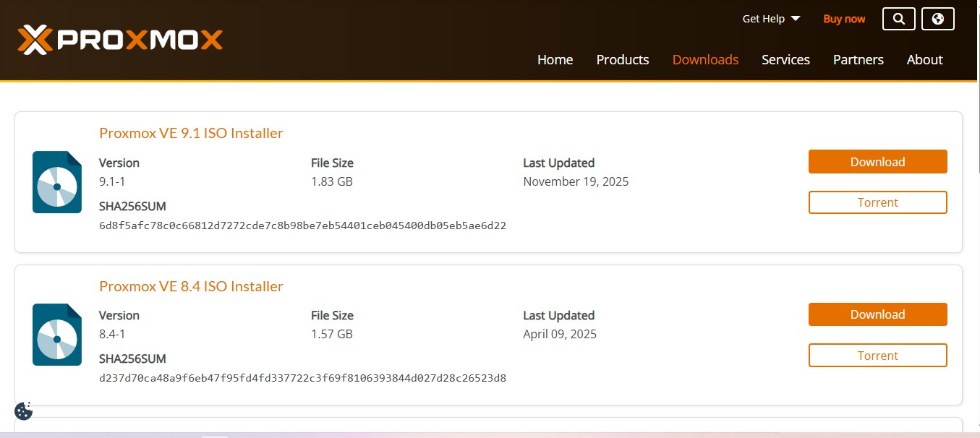Click the Buy now link
The image size is (980, 438).
click(844, 19)
